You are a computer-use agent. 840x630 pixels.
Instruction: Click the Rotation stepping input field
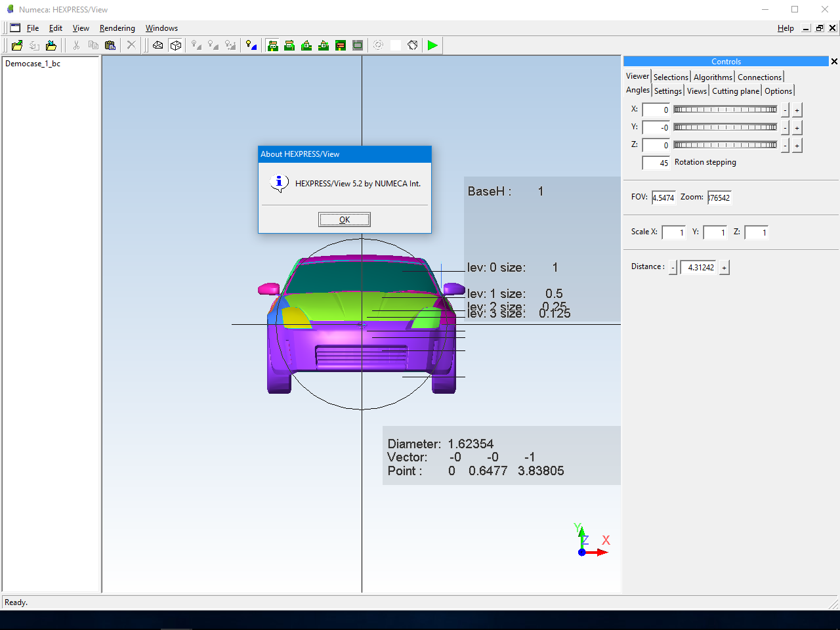tap(656, 163)
